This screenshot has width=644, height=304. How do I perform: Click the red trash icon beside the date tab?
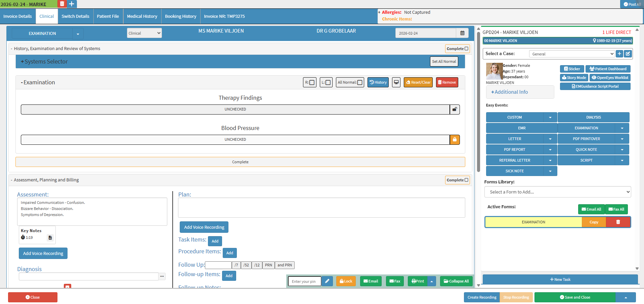[62, 4]
